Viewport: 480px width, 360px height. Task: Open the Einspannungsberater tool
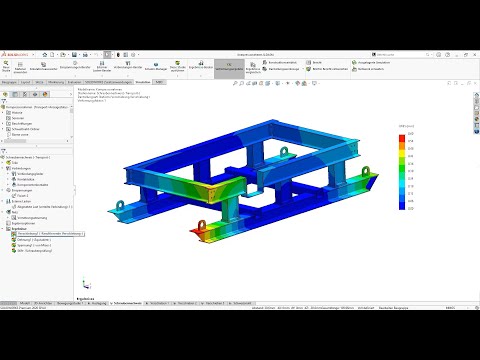75,65
